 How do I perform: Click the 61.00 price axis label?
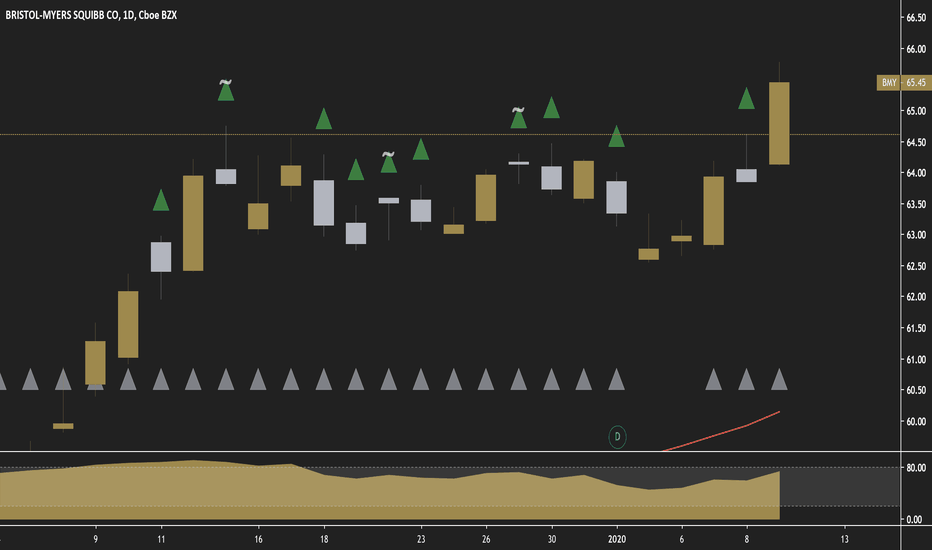916,359
